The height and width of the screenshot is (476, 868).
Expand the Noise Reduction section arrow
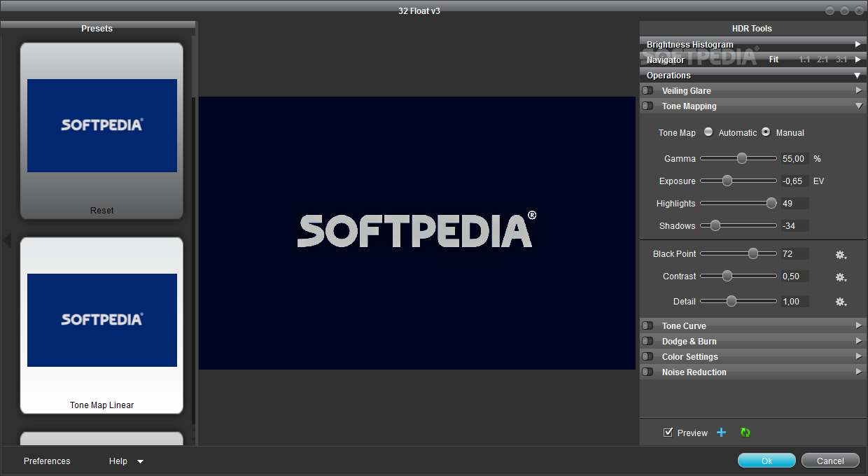pos(858,372)
